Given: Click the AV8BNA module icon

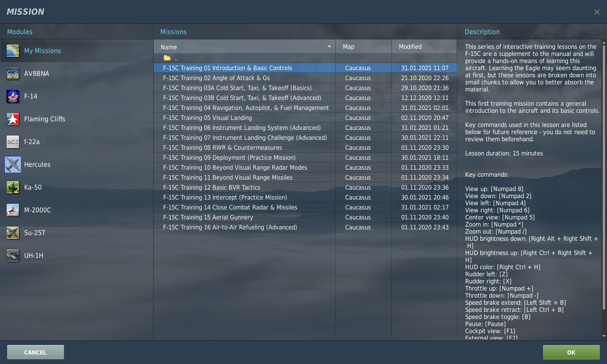Looking at the screenshot, I should 13,73.
